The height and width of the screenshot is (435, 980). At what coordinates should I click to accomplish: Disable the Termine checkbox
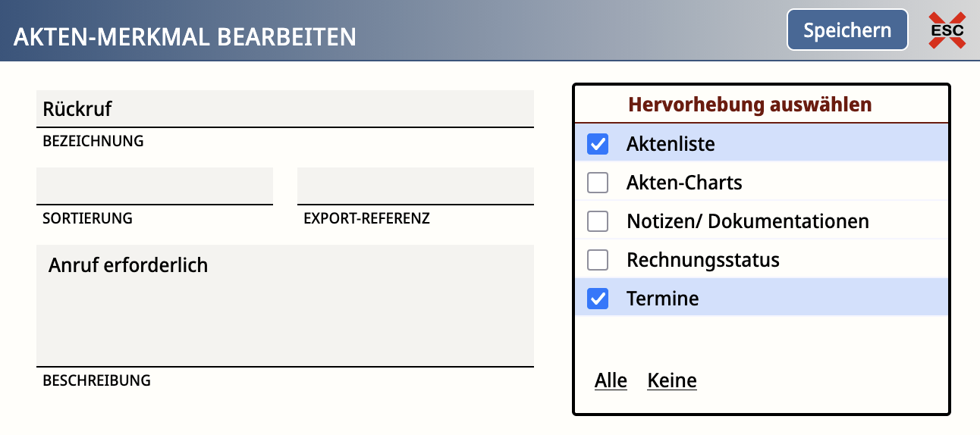click(x=598, y=299)
